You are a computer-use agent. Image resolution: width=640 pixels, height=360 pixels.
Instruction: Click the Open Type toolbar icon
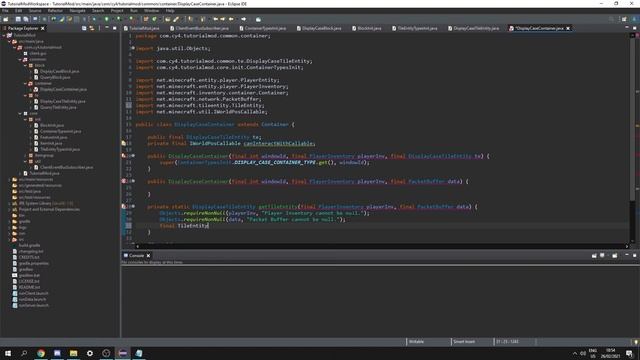[x=168, y=19]
